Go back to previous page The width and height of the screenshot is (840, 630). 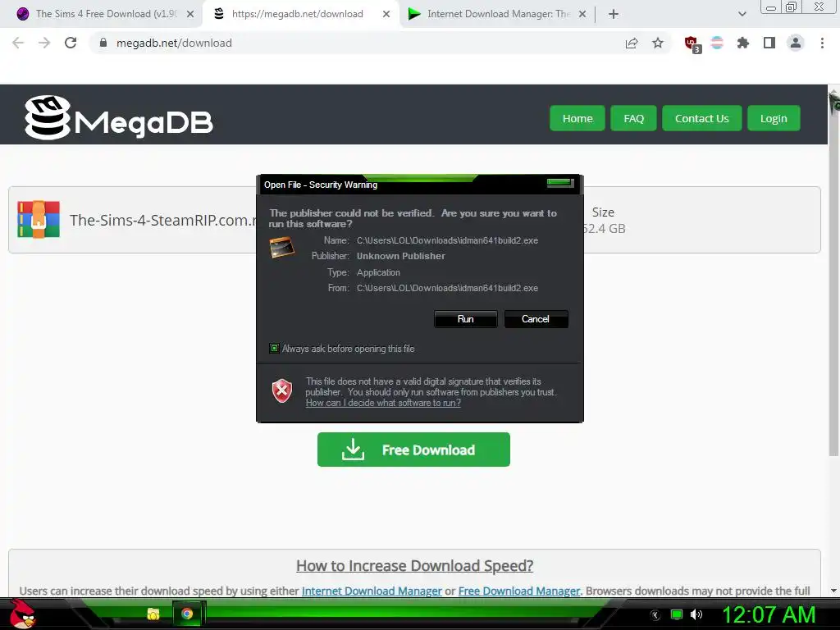(x=18, y=43)
